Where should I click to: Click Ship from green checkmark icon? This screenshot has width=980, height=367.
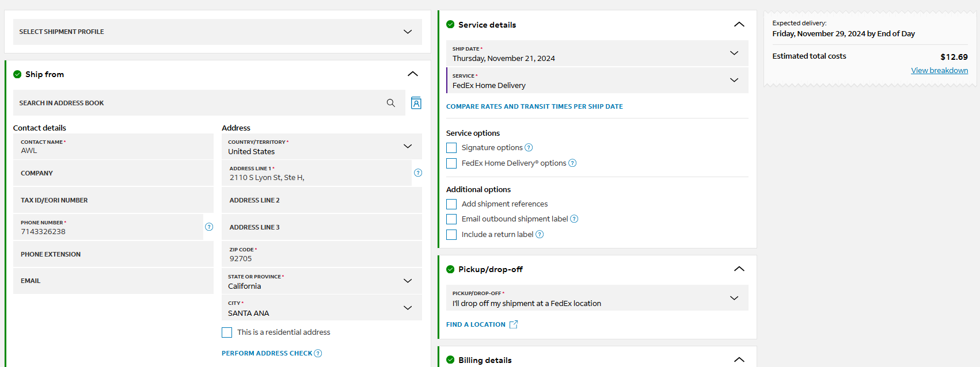pos(17,74)
